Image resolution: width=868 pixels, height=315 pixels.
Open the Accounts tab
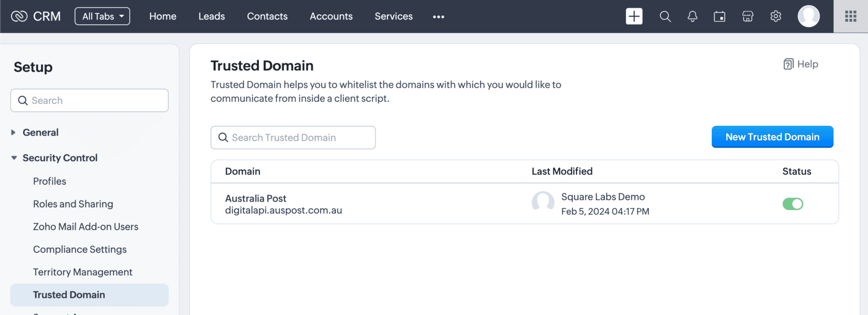331,16
